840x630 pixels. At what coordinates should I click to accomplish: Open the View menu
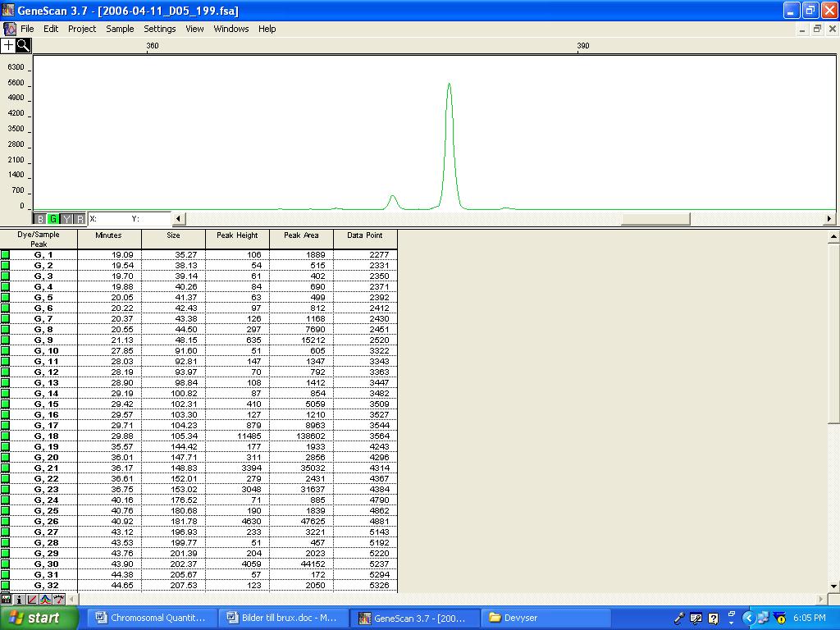(x=194, y=29)
